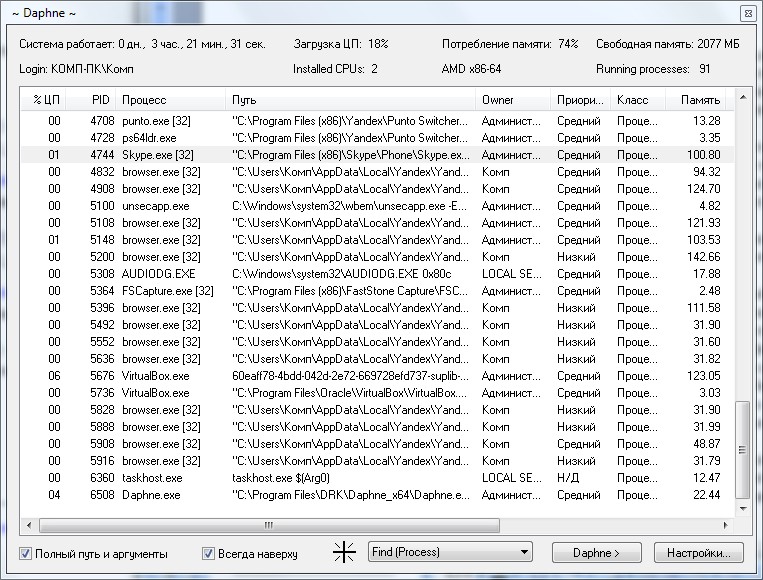Select browser.exe with PID 5908
Image resolution: width=763 pixels, height=580 pixels.
coord(377,444)
